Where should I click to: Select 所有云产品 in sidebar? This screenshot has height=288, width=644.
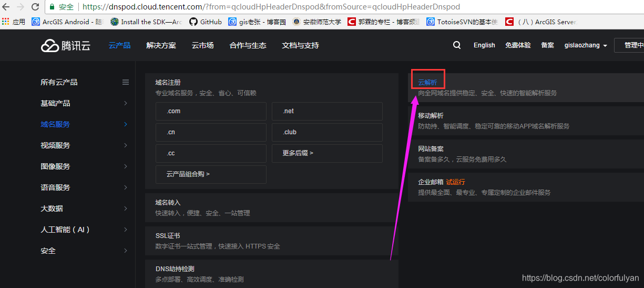tap(59, 82)
